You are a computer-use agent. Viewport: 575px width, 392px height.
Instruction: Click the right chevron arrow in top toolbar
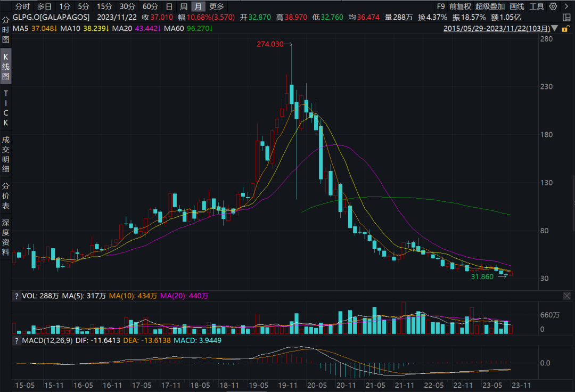tap(566, 7)
